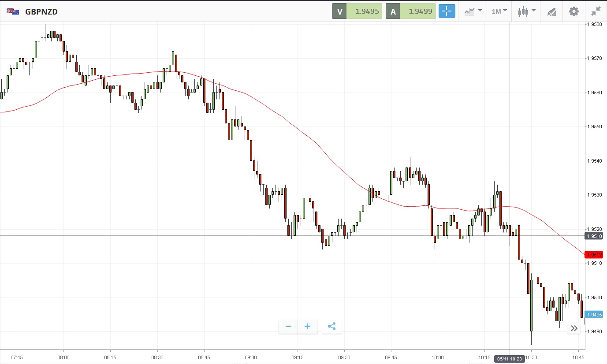This screenshot has width=607, height=364.
Task: Open the candlestick chart type dropdown
Action: [527, 11]
